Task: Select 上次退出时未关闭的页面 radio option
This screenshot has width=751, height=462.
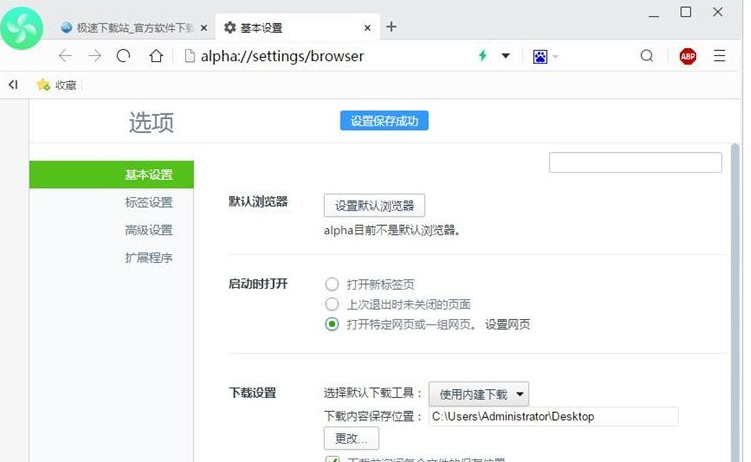Action: (x=332, y=304)
